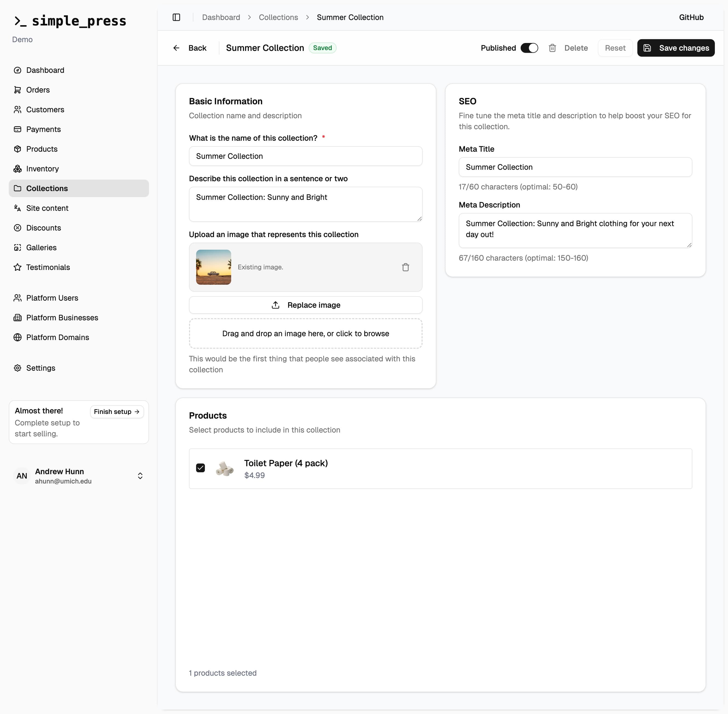
Task: Click "1 products selected" text
Action: 223,673
